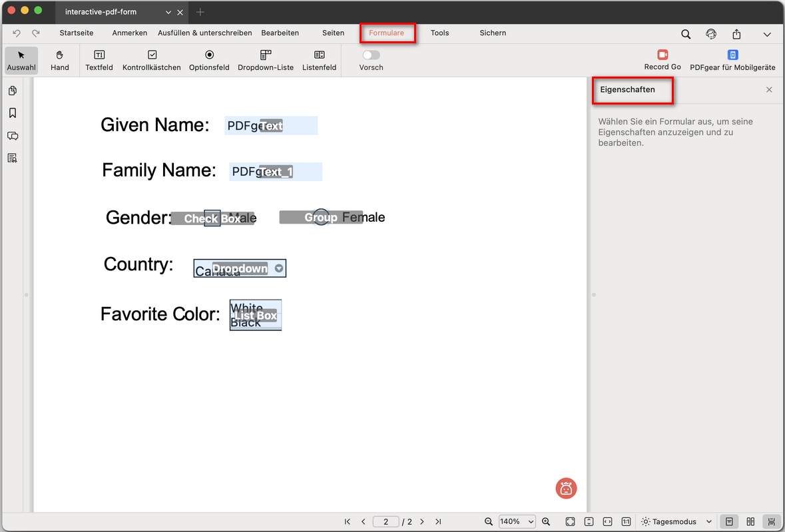Select the Textfeld form tool

99,60
